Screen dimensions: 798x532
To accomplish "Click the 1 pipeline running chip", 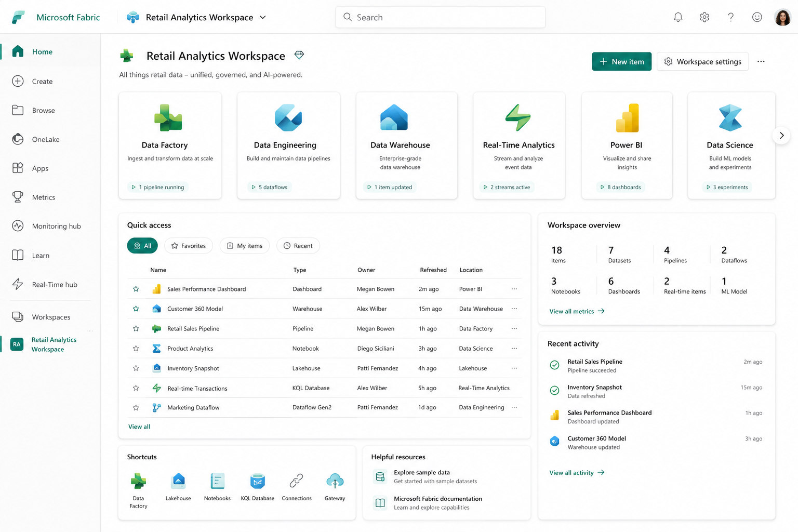I will pyautogui.click(x=158, y=187).
